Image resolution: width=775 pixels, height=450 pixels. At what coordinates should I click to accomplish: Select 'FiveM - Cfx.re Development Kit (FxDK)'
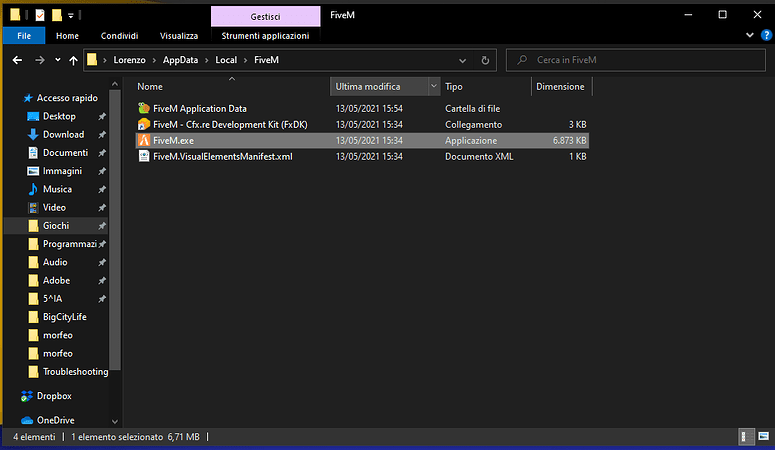[x=230, y=125]
